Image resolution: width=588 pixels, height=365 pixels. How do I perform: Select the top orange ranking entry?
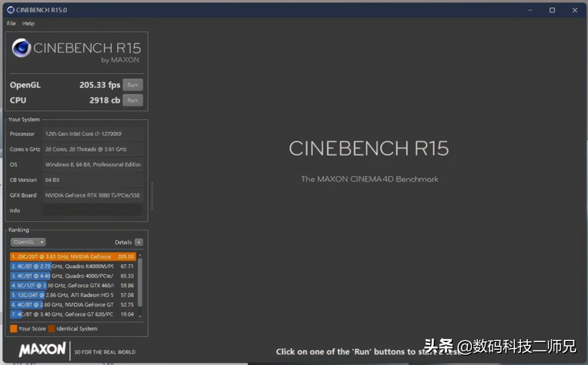point(73,257)
